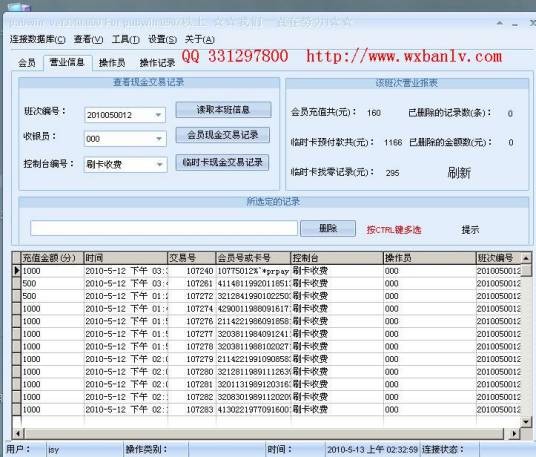Click transaction number cell 107283
Viewport: 536px width, 457px height.
tap(192, 409)
